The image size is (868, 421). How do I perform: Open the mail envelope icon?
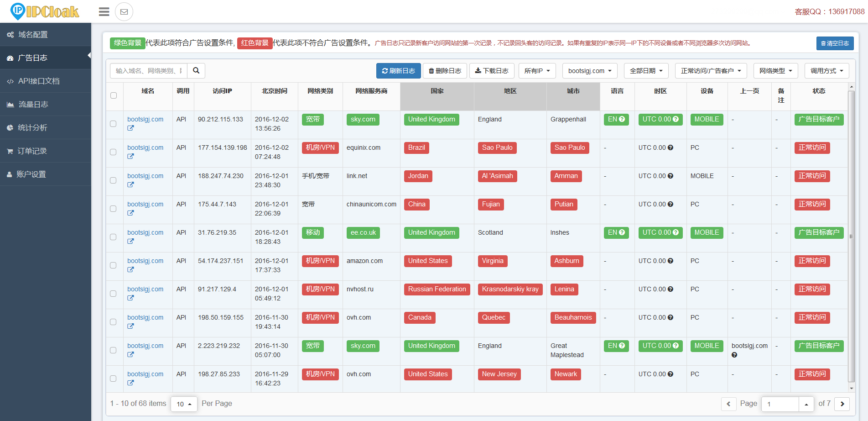124,12
